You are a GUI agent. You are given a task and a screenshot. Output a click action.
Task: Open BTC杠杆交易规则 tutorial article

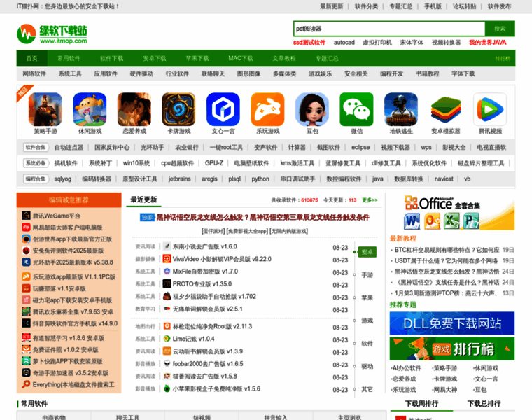tap(447, 250)
